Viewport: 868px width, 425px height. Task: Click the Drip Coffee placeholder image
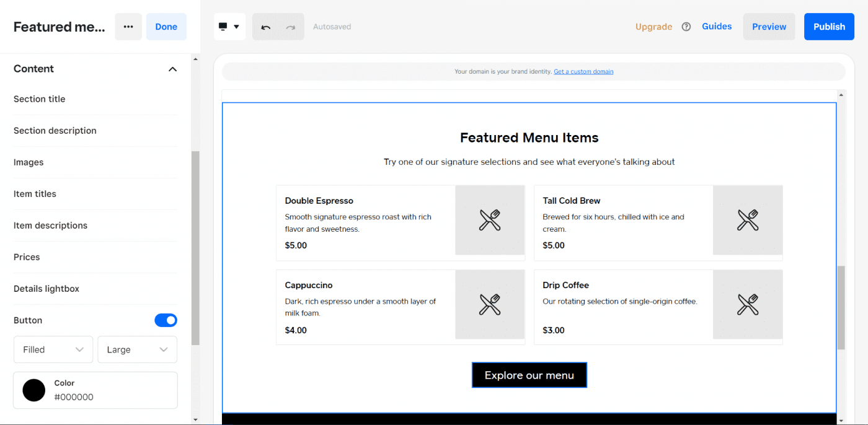748,304
